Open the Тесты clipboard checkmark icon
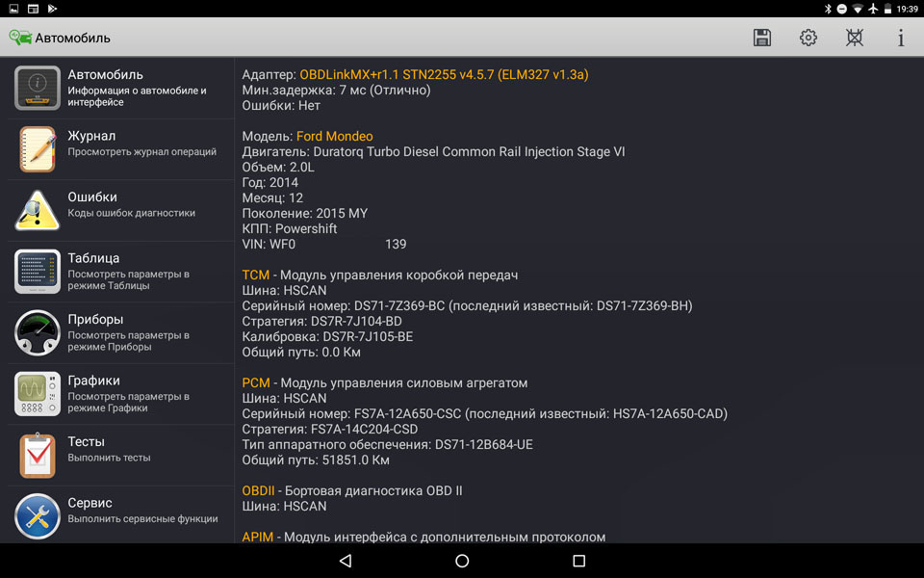 (x=38, y=455)
